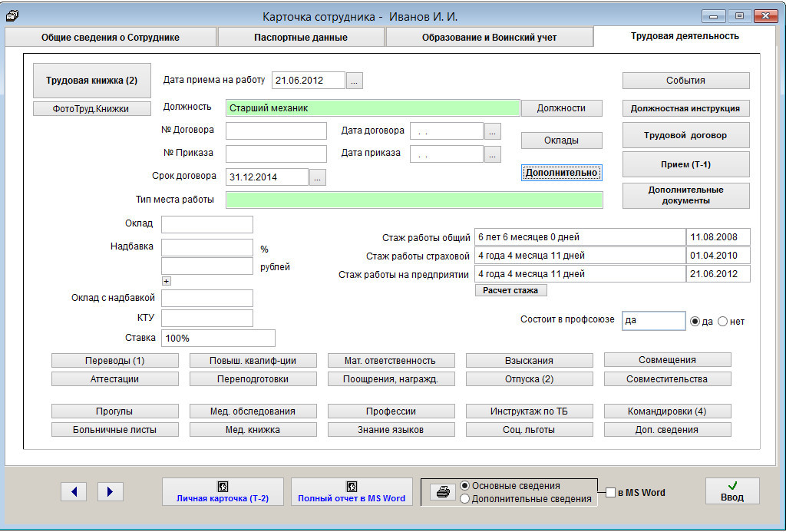The width and height of the screenshot is (786, 532).
Task: Open Соц. льготы records
Action: point(530,430)
